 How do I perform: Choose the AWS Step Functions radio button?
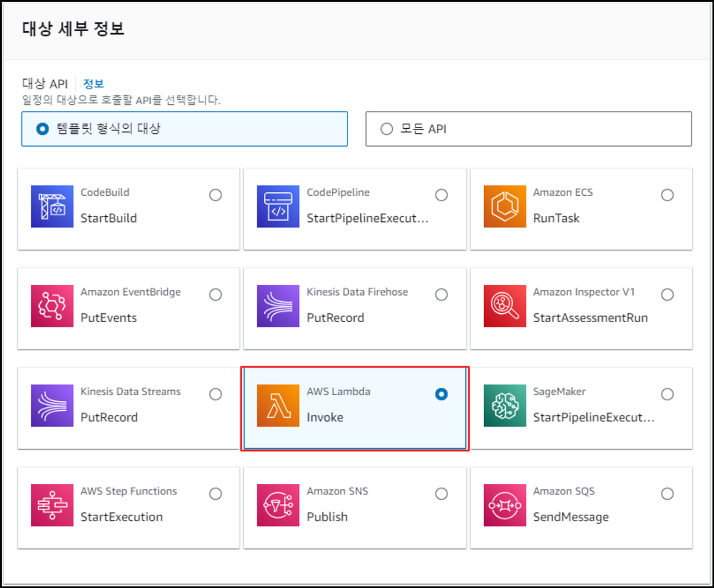pos(215,494)
